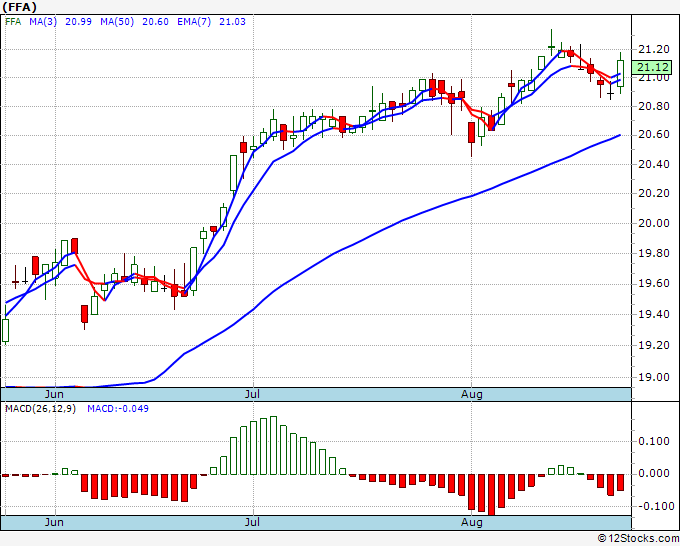
Task: Click the 19.40 price axis label
Action: point(654,314)
